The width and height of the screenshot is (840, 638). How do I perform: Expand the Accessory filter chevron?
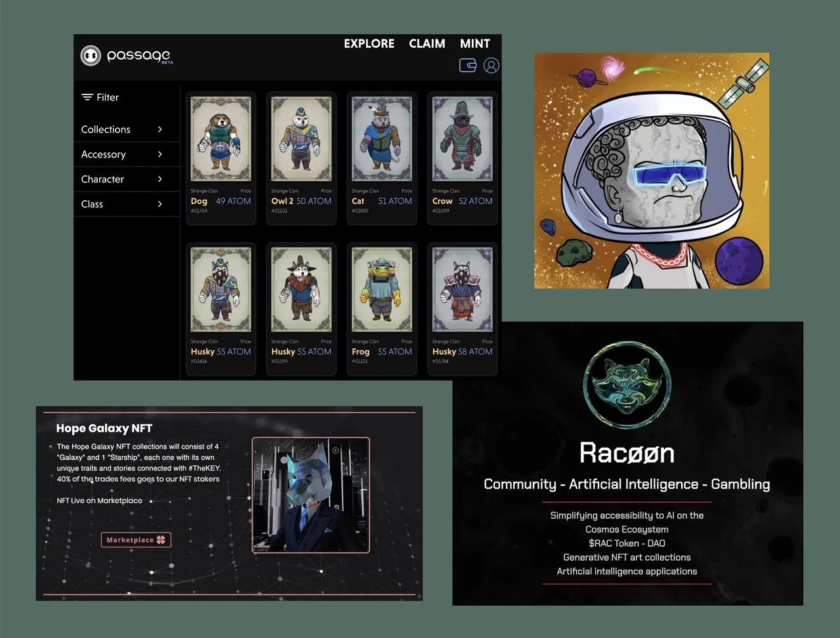pyautogui.click(x=159, y=154)
